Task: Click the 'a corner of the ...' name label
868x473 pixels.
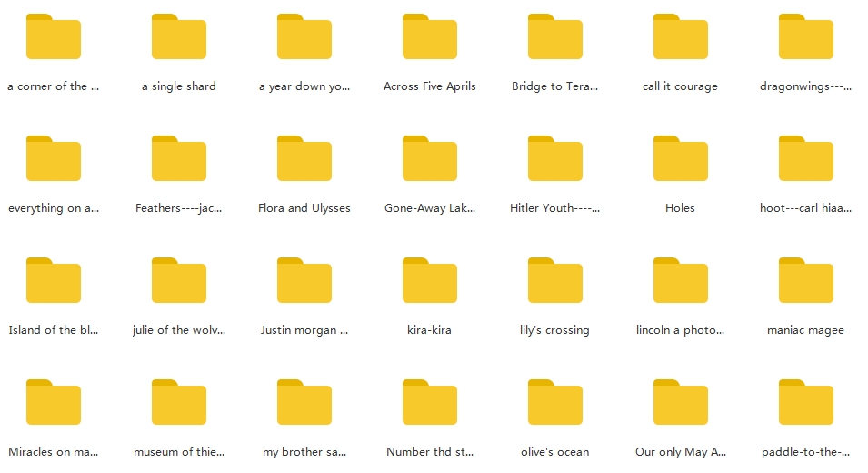Action: [x=53, y=86]
